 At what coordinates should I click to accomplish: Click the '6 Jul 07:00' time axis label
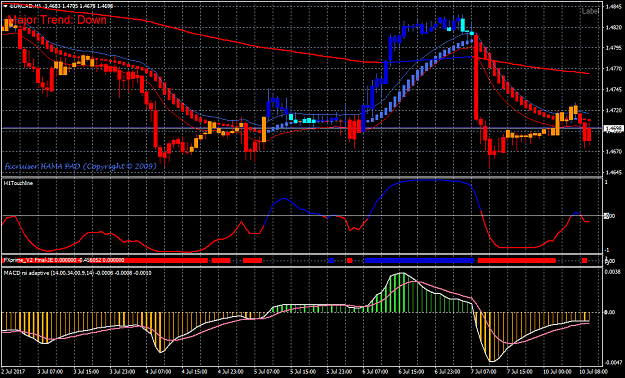click(x=374, y=371)
